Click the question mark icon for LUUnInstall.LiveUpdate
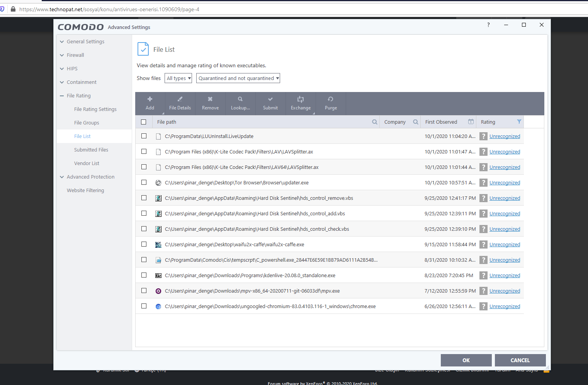The height and width of the screenshot is (385, 588). (x=483, y=136)
